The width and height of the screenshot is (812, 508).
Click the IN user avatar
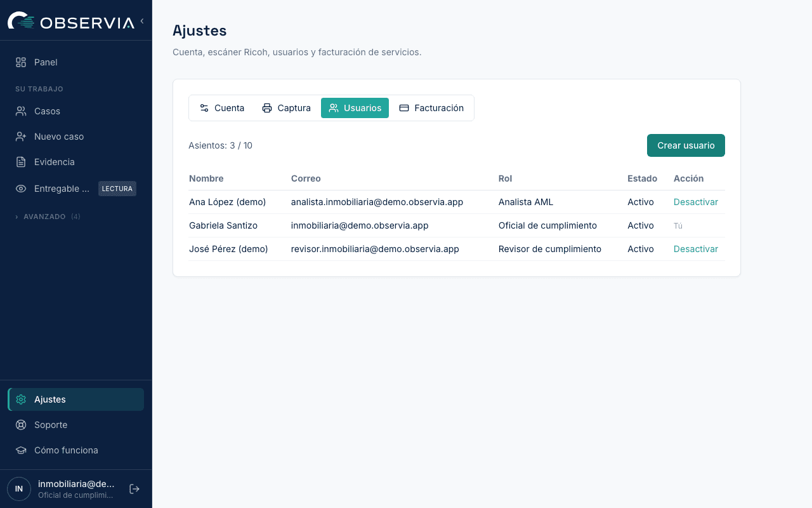pyautogui.click(x=19, y=489)
